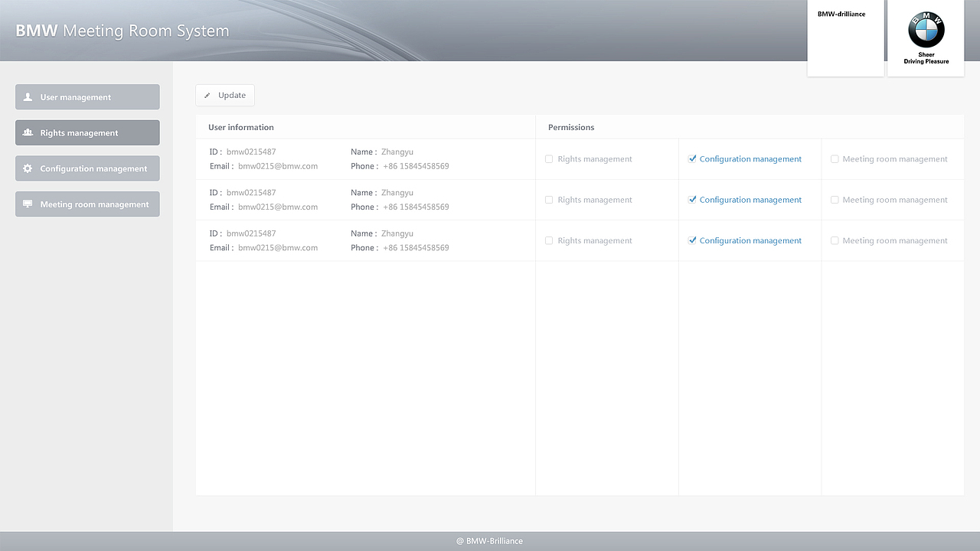Viewport: 980px width, 551px height.
Task: Click the gear icon for Configuration management
Action: (x=28, y=168)
